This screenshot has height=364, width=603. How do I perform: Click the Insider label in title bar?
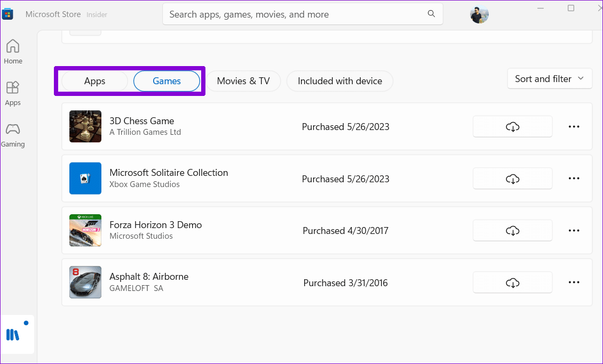coord(97,14)
